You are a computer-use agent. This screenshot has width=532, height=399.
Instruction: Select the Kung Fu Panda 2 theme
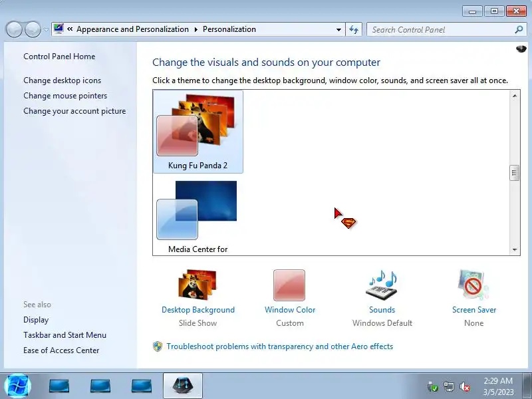tap(198, 132)
